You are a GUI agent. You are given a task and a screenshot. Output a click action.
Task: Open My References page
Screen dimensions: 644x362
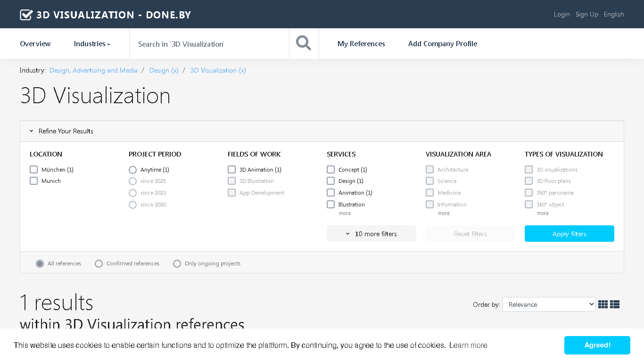361,43
